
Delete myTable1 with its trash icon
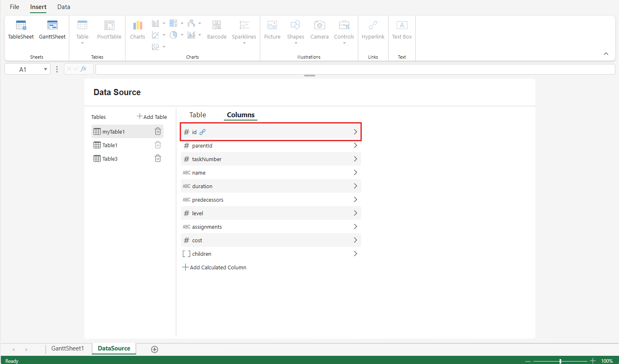pos(158,131)
